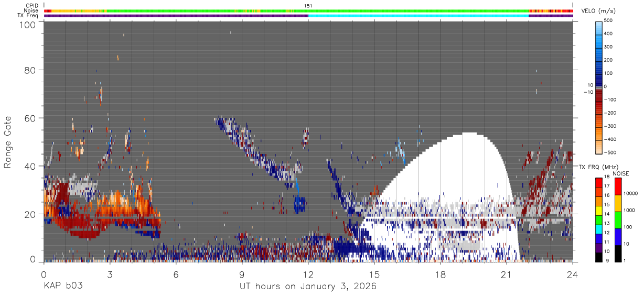Click hour 24 on the UT time axis
This screenshot has height=297, width=644.
[572, 274]
